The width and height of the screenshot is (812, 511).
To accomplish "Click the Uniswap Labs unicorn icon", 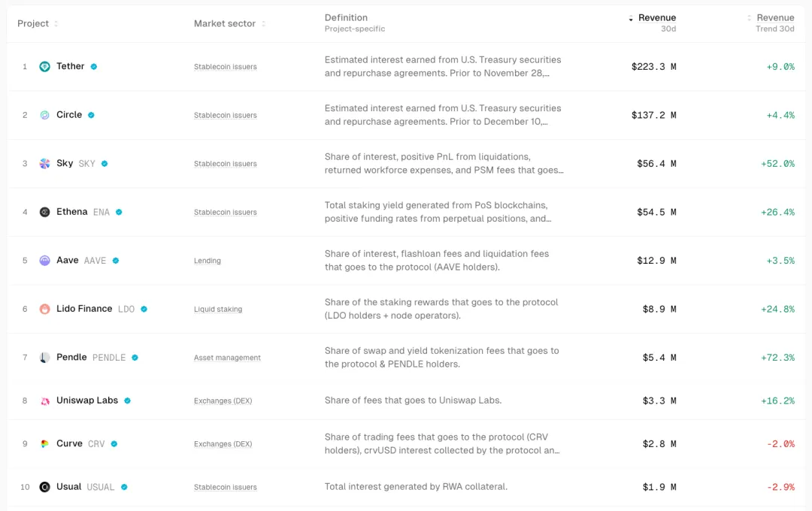I will tap(45, 401).
